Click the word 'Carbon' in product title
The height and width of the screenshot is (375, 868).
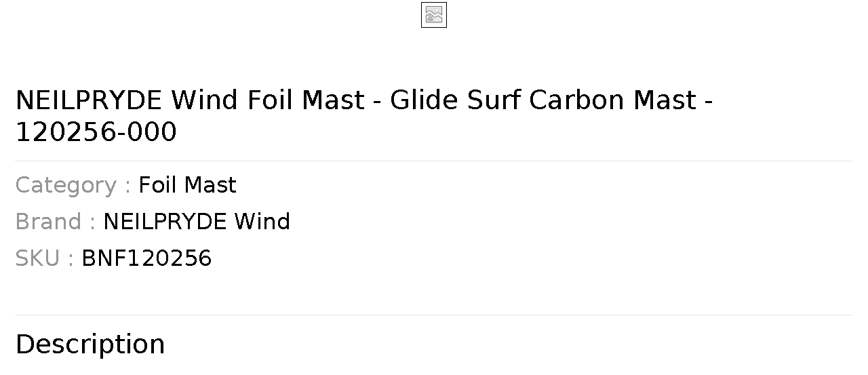tap(576, 100)
